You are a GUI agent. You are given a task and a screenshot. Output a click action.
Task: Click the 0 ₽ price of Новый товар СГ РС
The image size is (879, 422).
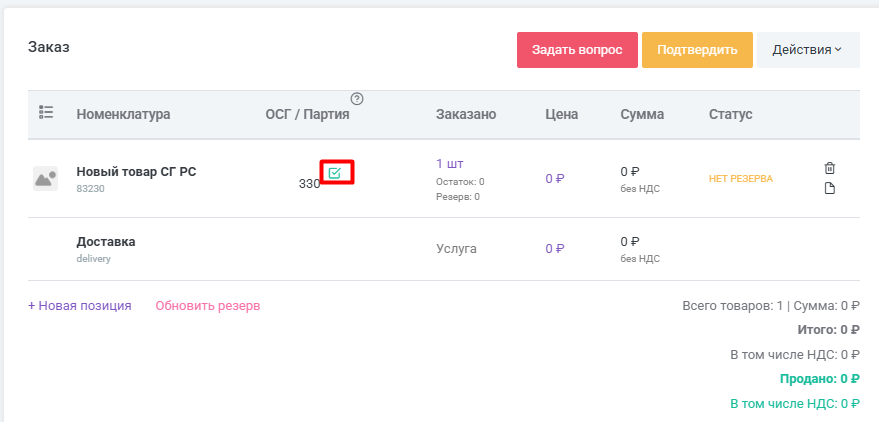click(555, 179)
